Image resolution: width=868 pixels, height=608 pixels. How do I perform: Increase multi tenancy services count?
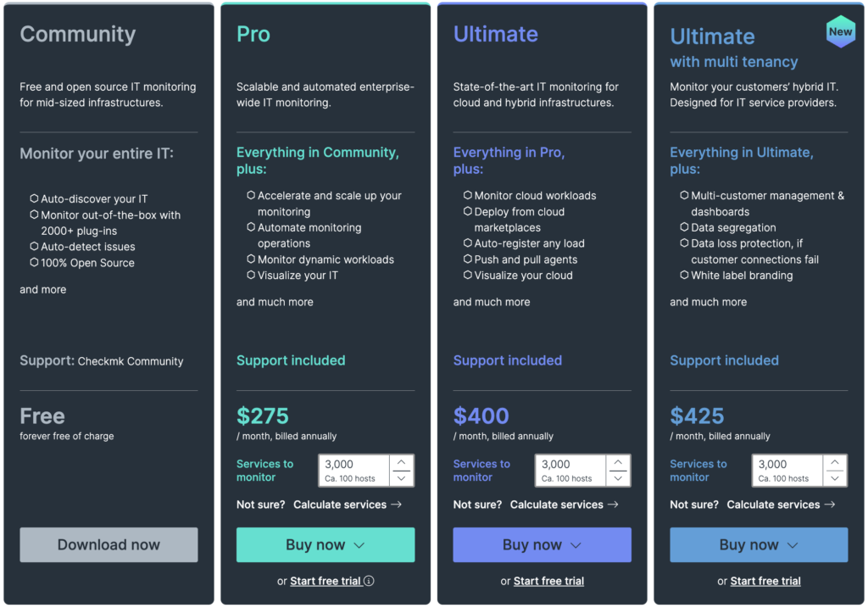835,463
